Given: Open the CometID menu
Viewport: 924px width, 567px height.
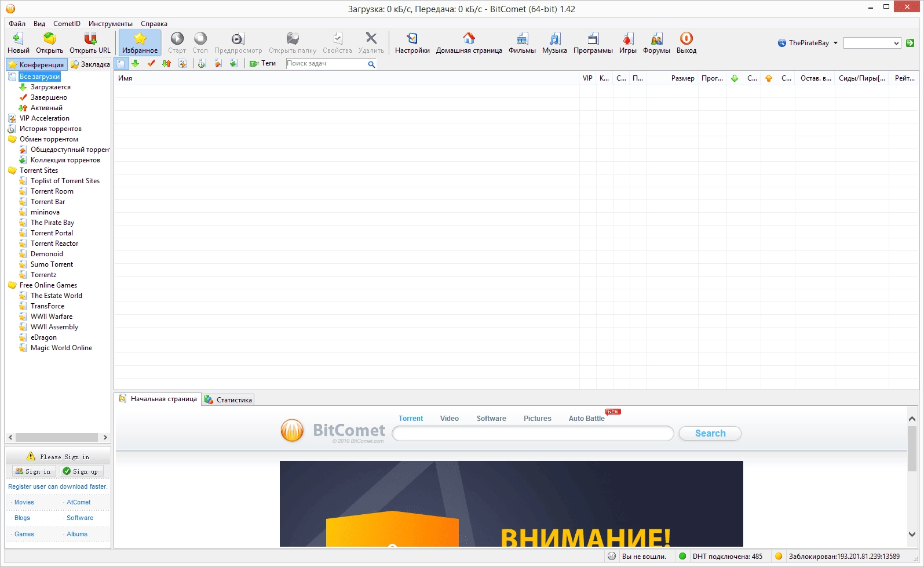Looking at the screenshot, I should [67, 24].
